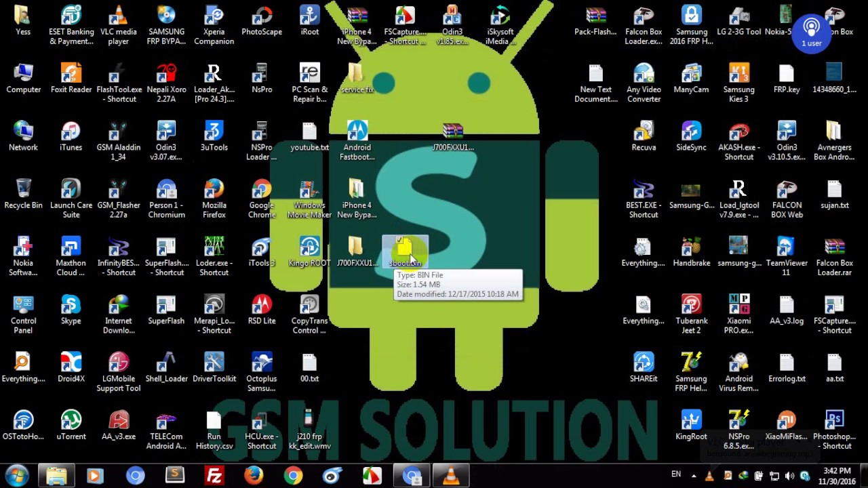Launch ESET Banking & Payment desktop icon
The height and width of the screenshot is (488, 868).
(x=71, y=25)
